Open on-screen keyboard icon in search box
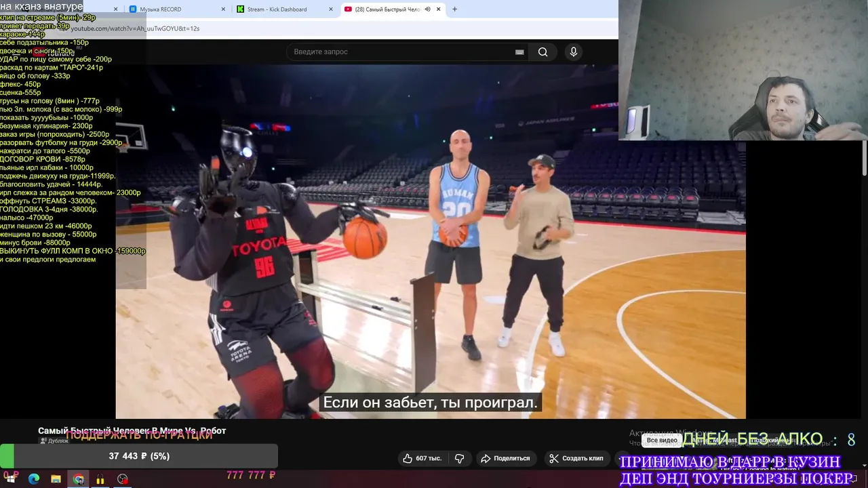 coord(519,52)
